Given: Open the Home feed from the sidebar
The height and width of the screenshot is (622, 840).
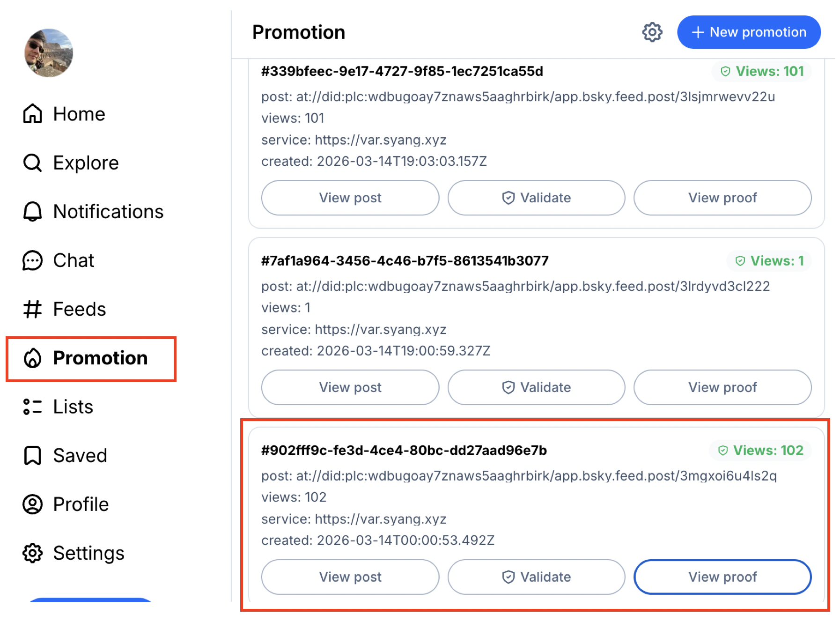Looking at the screenshot, I should pyautogui.click(x=79, y=113).
